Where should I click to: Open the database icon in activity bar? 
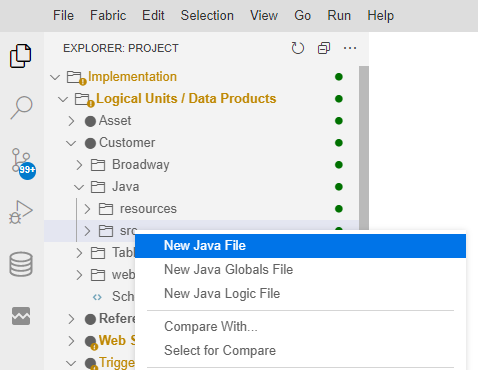[x=21, y=264]
